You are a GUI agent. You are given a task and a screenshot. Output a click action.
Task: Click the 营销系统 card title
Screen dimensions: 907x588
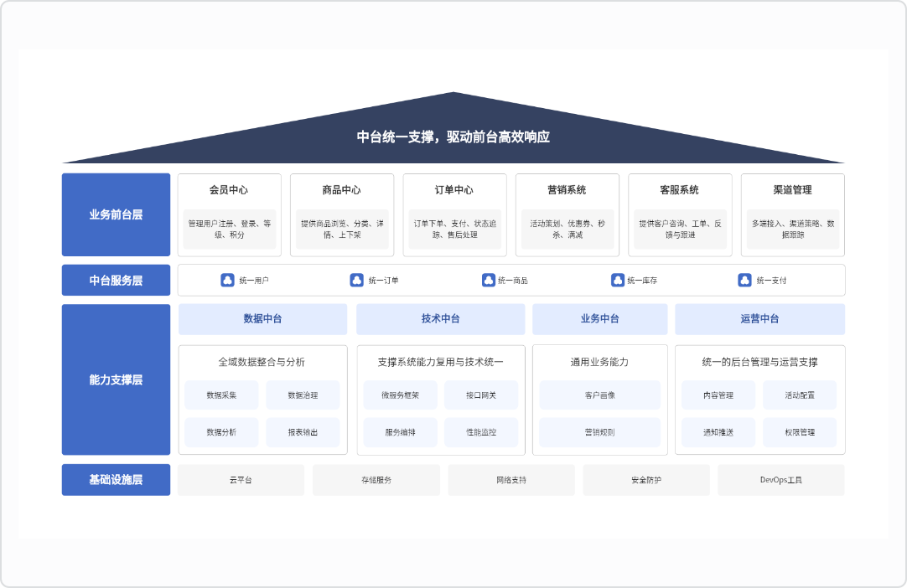click(x=568, y=190)
